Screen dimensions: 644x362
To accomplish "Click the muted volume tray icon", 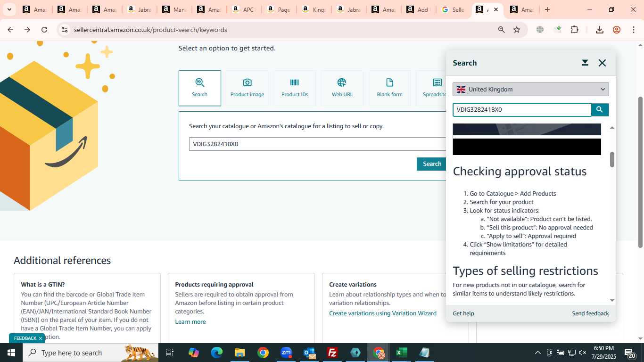I will 583,353.
